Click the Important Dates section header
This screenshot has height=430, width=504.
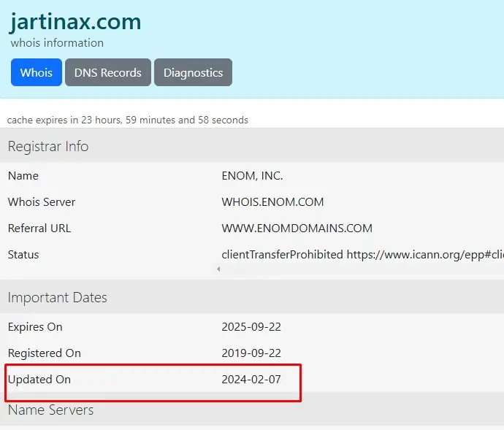click(57, 297)
